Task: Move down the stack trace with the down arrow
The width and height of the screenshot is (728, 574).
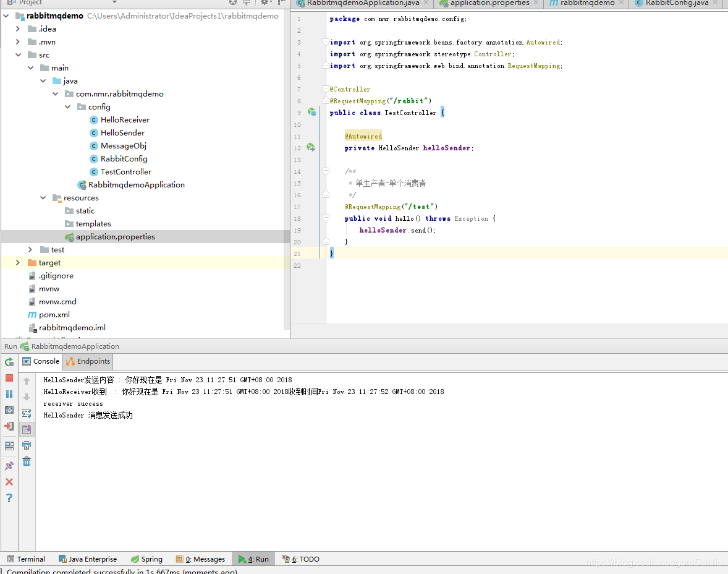Action: coord(27,397)
